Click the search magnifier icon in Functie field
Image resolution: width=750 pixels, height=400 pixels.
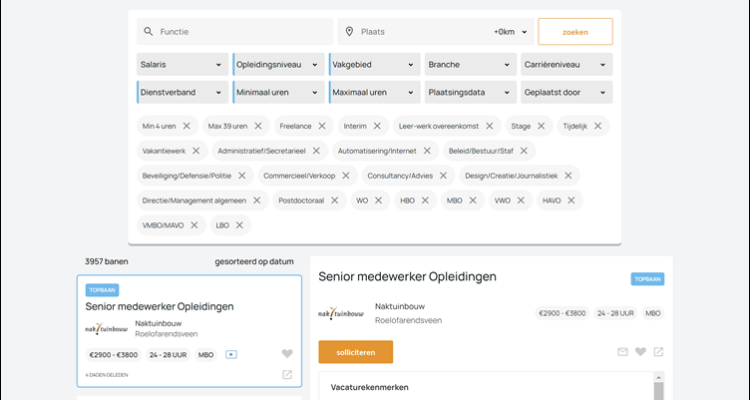tap(148, 32)
